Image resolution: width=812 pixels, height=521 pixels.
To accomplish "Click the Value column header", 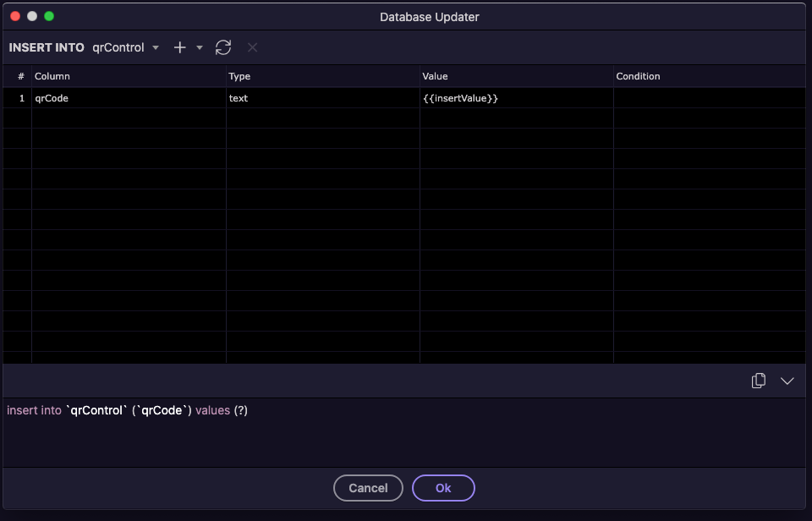I will point(435,76).
